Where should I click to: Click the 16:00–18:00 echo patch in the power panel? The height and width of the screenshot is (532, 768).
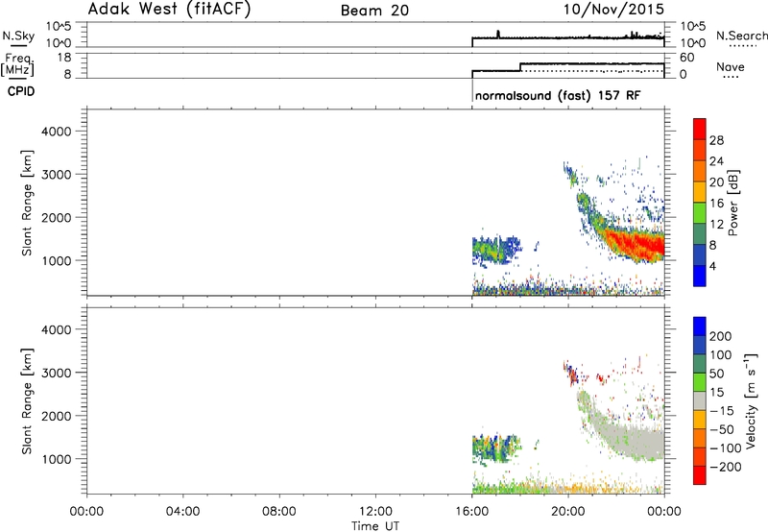point(495,250)
